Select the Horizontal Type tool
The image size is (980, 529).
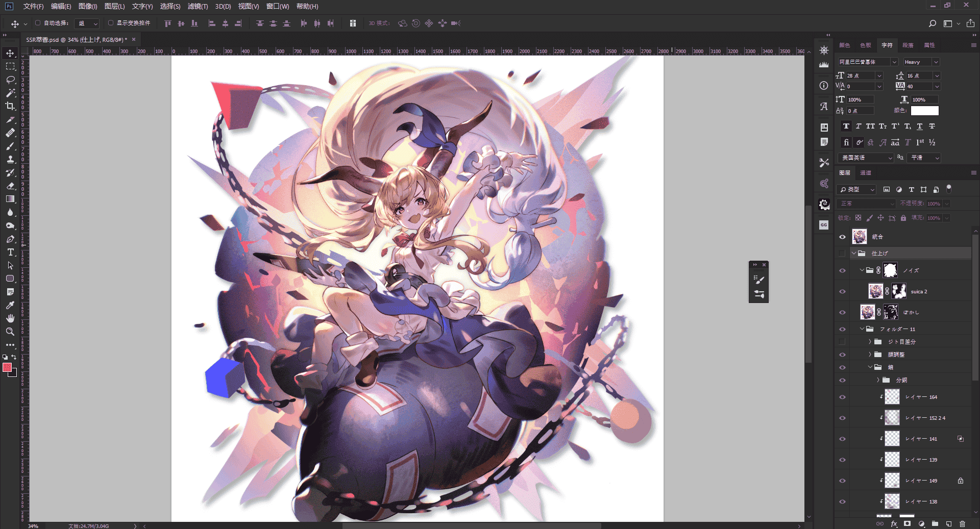[x=10, y=252]
